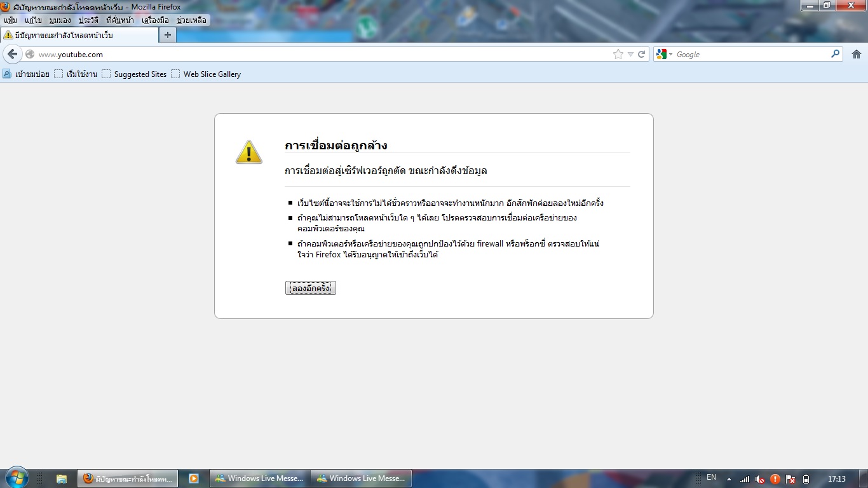The height and width of the screenshot is (488, 868).
Task: Open the Google search engine selector
Action: pyautogui.click(x=664, y=54)
